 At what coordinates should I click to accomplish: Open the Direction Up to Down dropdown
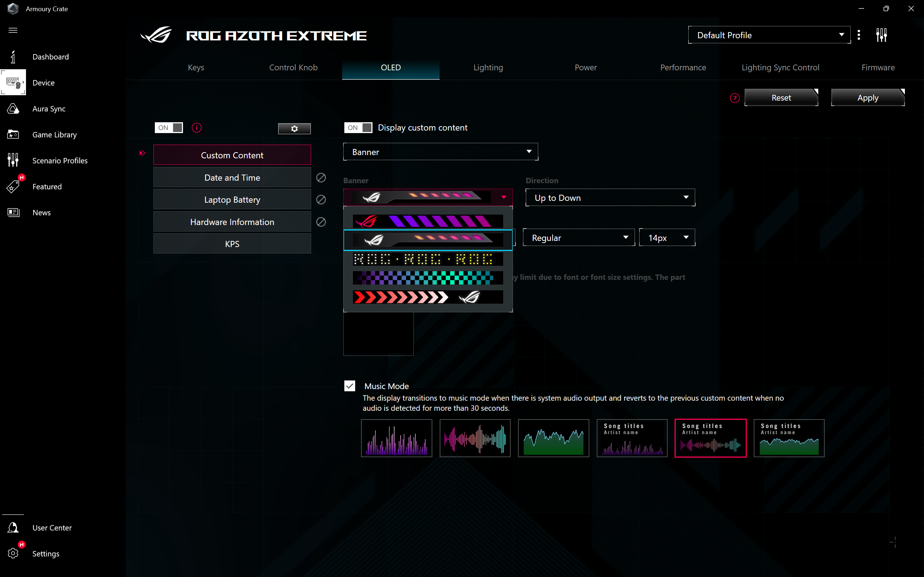(610, 198)
